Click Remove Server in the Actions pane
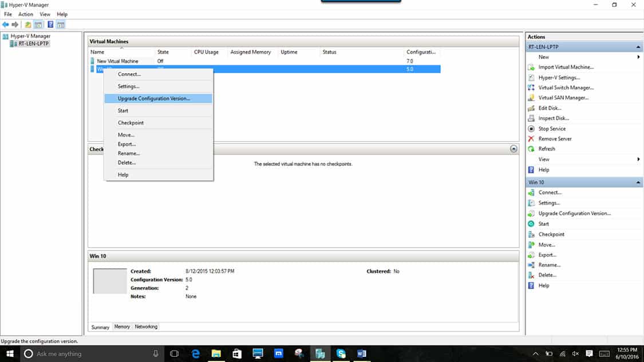The height and width of the screenshot is (362, 644). (555, 139)
